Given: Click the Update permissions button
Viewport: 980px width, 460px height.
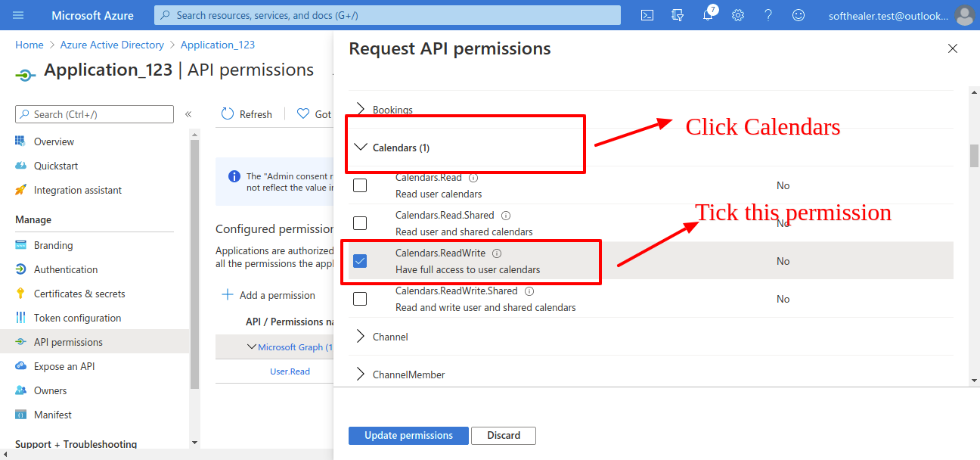Looking at the screenshot, I should (408, 436).
